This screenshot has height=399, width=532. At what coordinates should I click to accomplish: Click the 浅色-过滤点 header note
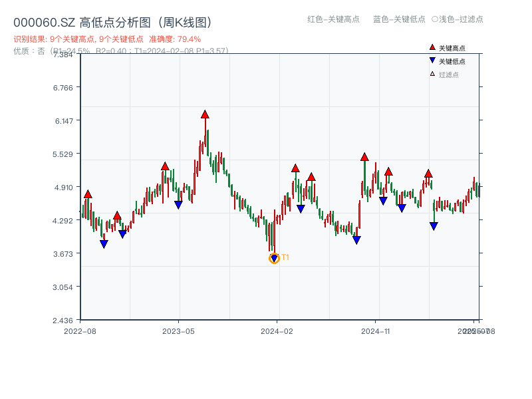[x=461, y=19]
